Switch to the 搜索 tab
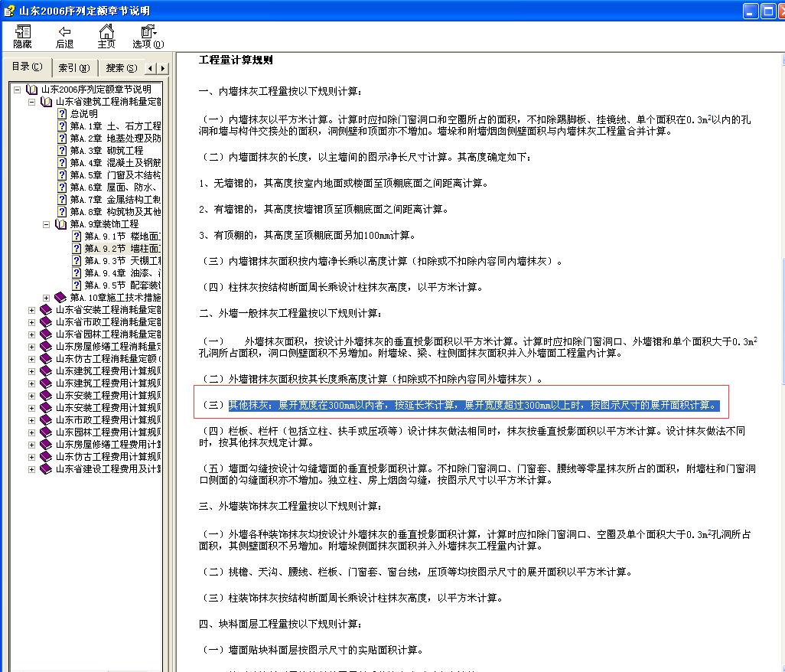This screenshot has width=785, height=672. (121, 67)
